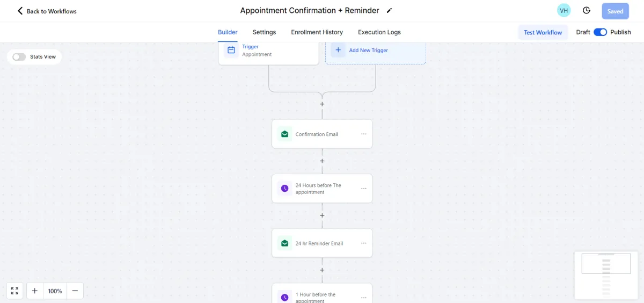Click the pencil icon to rename workflow
The width and height of the screenshot is (644, 303).
pyautogui.click(x=390, y=11)
